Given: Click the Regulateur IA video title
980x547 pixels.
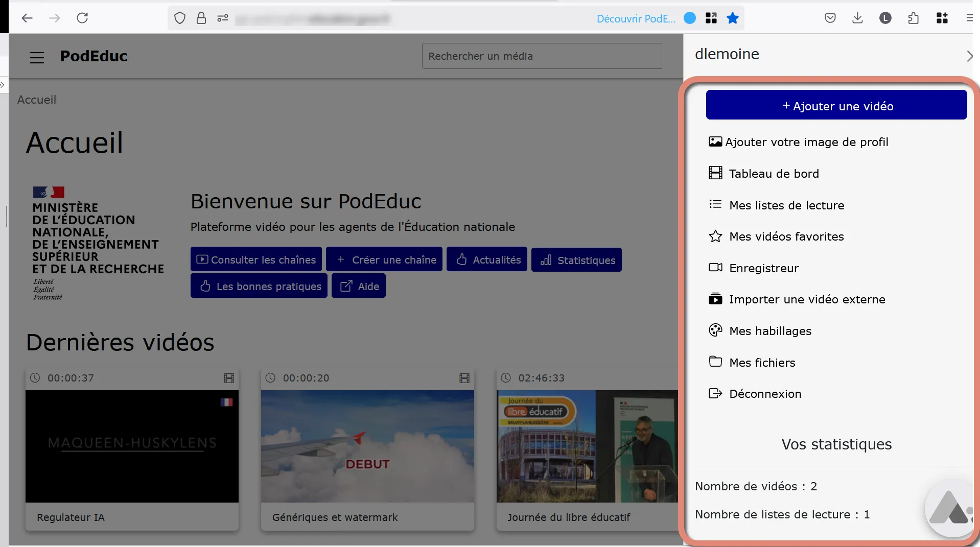Looking at the screenshot, I should click(71, 517).
